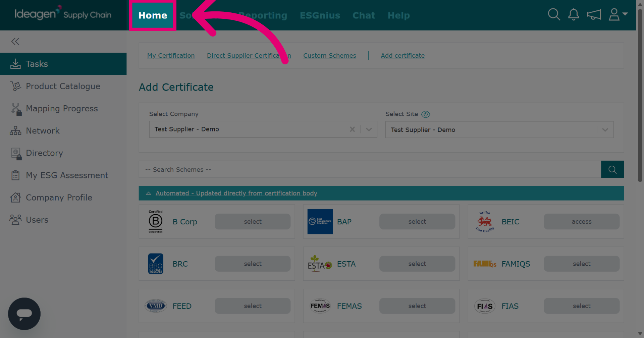Open notifications bell icon
Viewport: 644px width, 338px height.
pos(574,14)
